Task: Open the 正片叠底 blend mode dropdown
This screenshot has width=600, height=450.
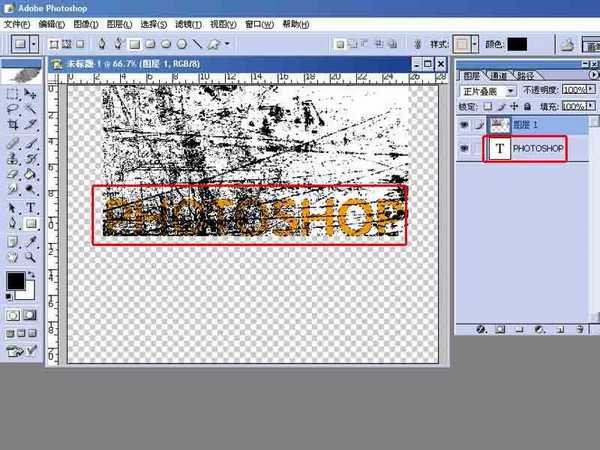Action: (511, 90)
